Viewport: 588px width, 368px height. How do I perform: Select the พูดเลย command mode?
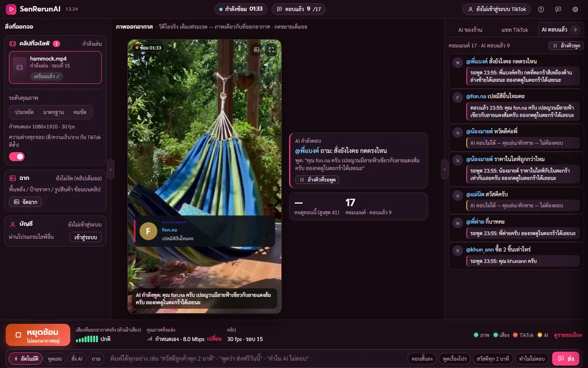pyautogui.click(x=54, y=359)
